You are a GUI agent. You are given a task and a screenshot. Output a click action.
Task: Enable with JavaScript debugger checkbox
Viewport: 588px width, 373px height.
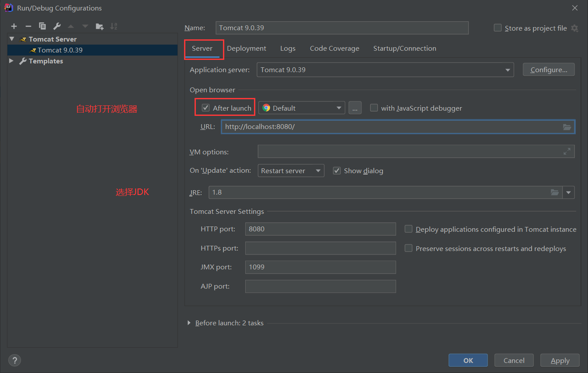coord(374,108)
